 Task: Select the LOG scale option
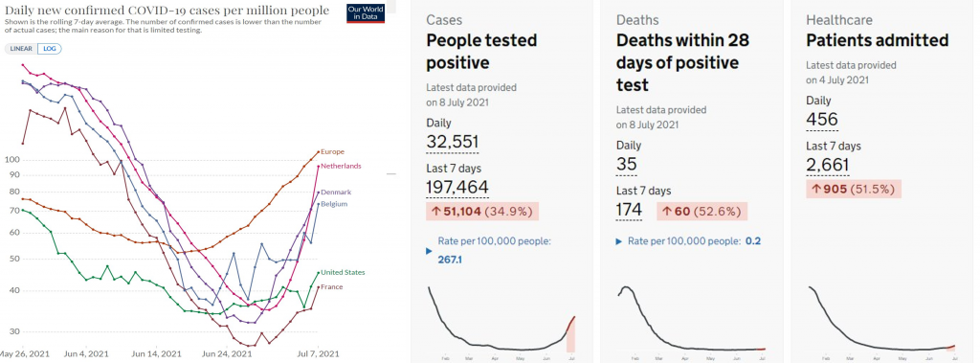point(50,48)
